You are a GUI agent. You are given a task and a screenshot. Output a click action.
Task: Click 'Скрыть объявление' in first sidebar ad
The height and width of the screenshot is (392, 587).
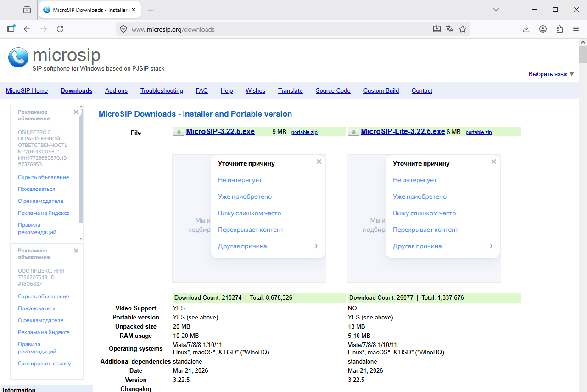pyautogui.click(x=44, y=177)
